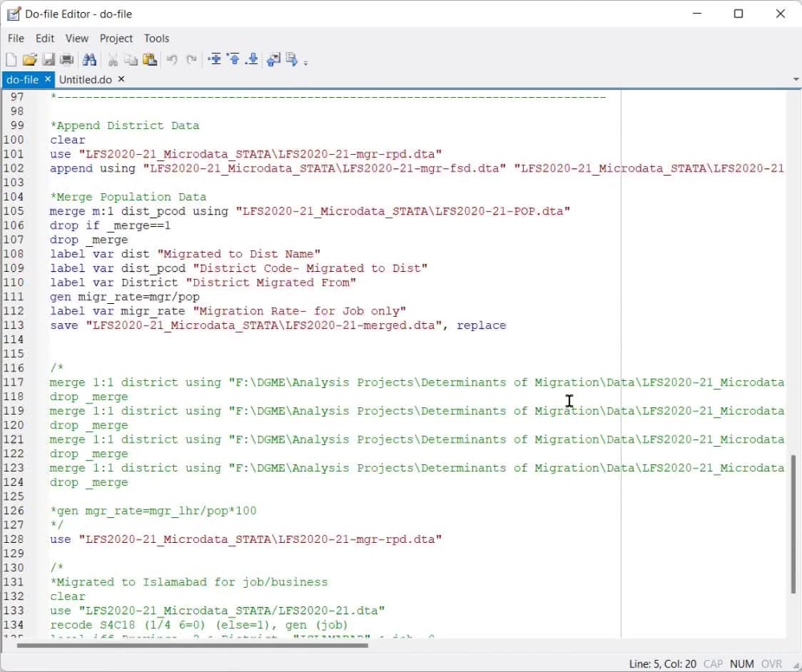802x672 pixels.
Task: Click 'label var migr_rate' line 112
Action: [228, 311]
